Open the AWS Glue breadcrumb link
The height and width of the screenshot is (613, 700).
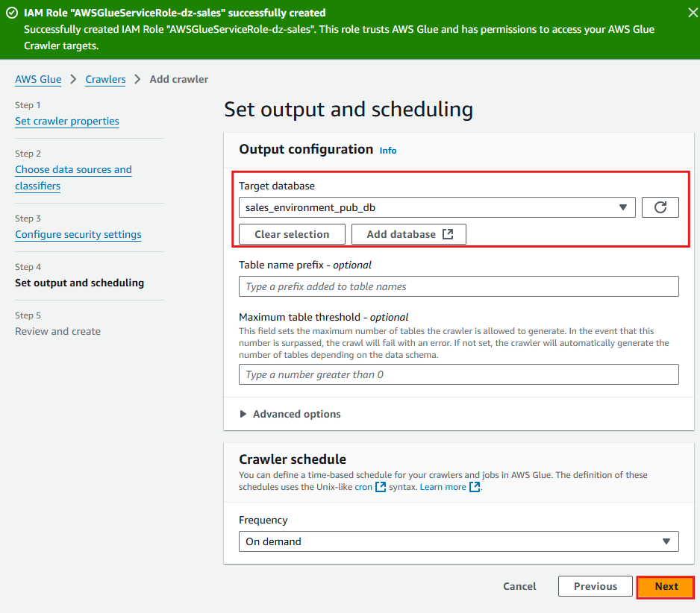[x=38, y=79]
